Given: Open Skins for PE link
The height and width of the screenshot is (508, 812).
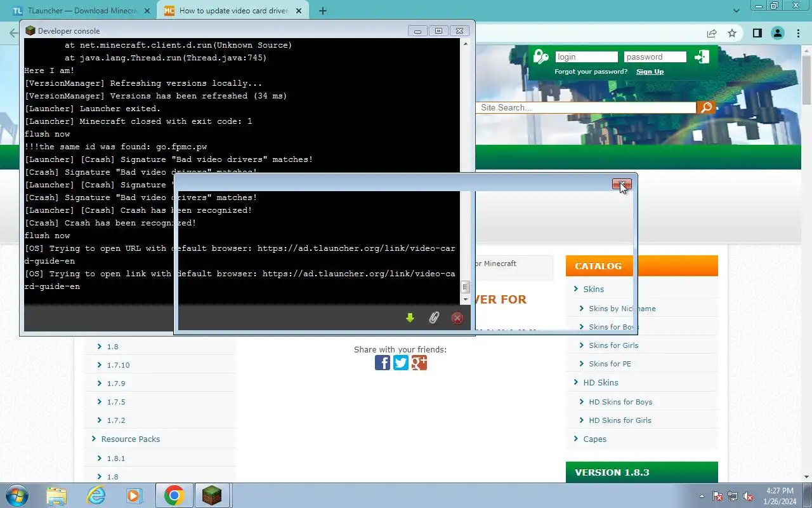Looking at the screenshot, I should coord(610,364).
